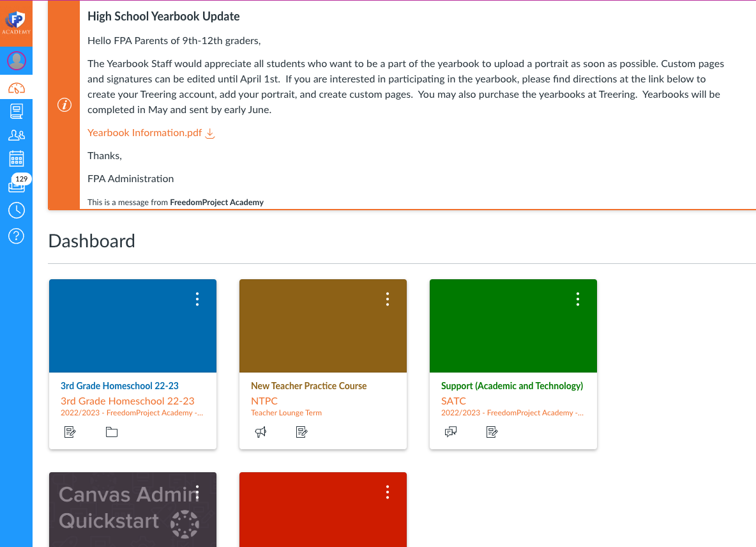Open the Account avatar menu
This screenshot has width=756, height=547.
[x=17, y=61]
